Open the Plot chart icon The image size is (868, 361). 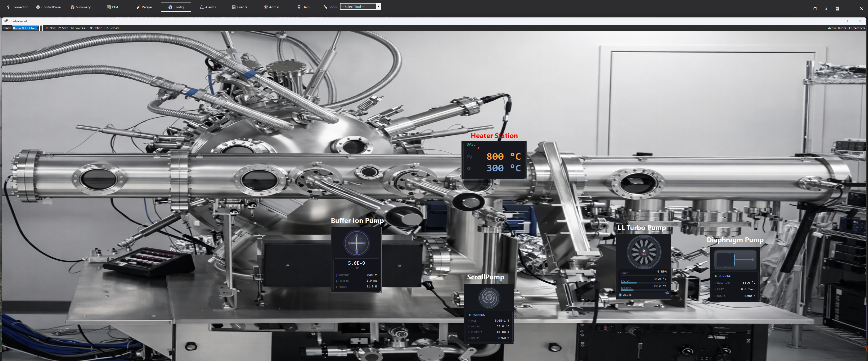click(109, 7)
